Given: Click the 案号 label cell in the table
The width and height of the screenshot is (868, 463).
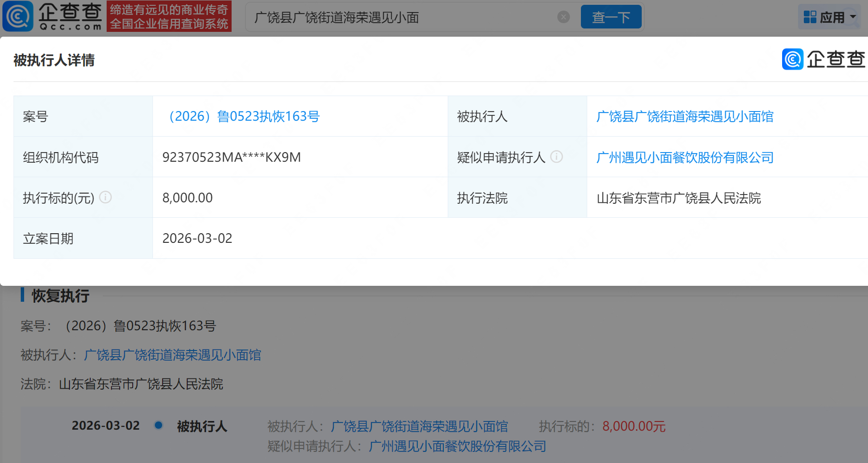Looking at the screenshot, I should (x=83, y=116).
